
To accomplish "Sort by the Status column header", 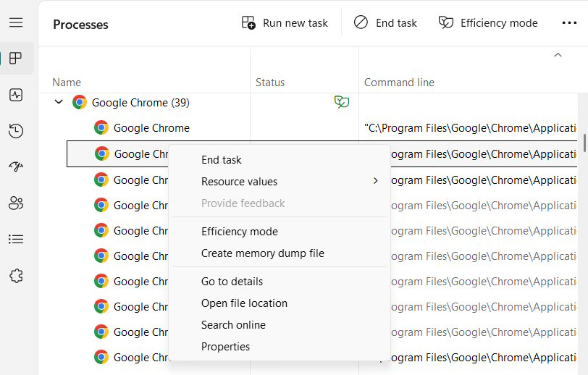I will [x=270, y=82].
